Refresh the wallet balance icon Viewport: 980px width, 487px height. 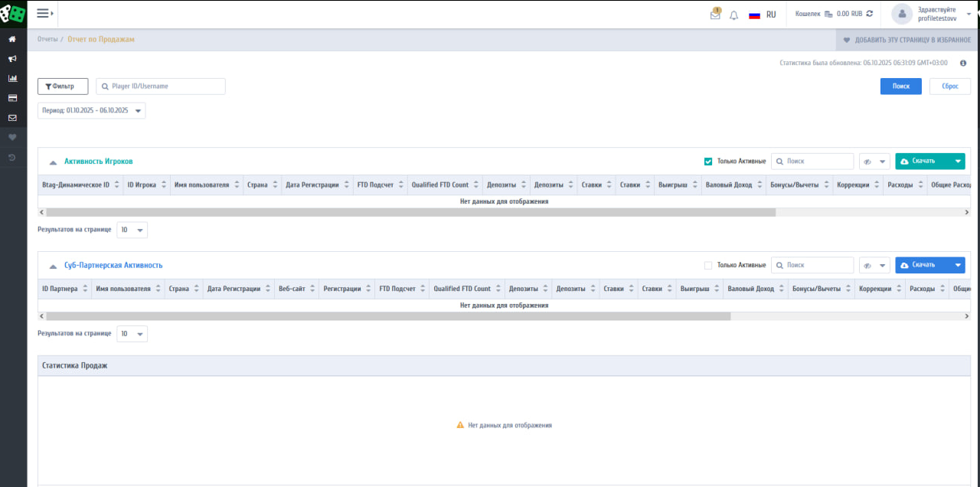click(869, 14)
